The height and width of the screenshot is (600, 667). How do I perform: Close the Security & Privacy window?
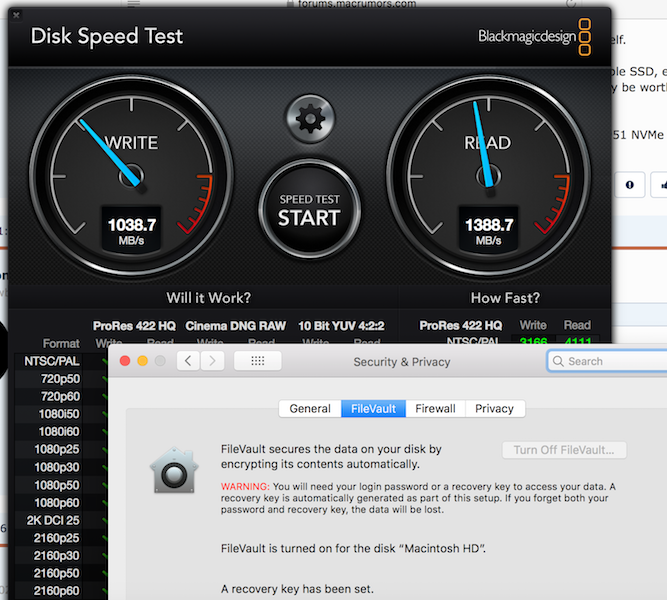pos(125,361)
